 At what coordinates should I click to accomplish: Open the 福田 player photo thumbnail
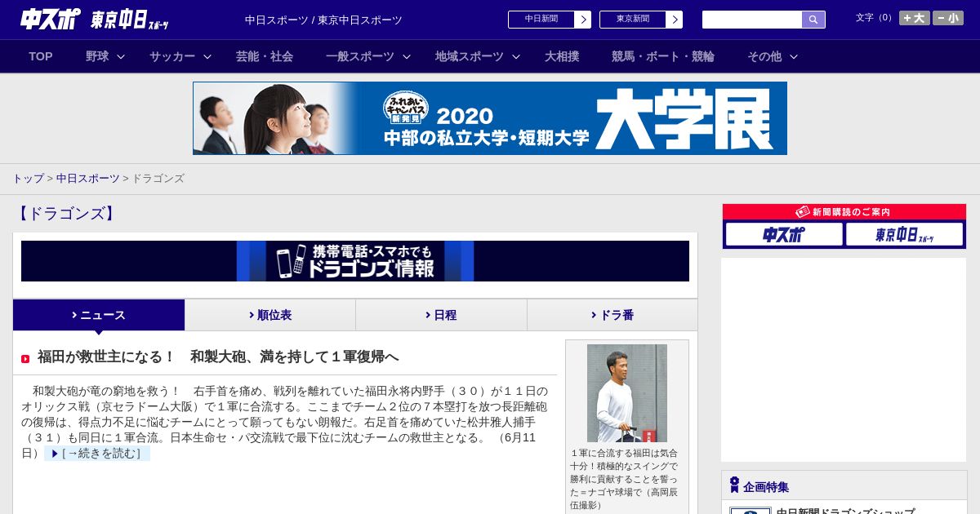pos(627,393)
